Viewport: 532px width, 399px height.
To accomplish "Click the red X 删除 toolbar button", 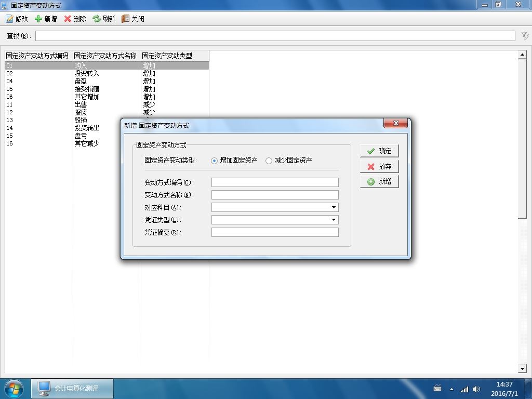I will coord(75,19).
